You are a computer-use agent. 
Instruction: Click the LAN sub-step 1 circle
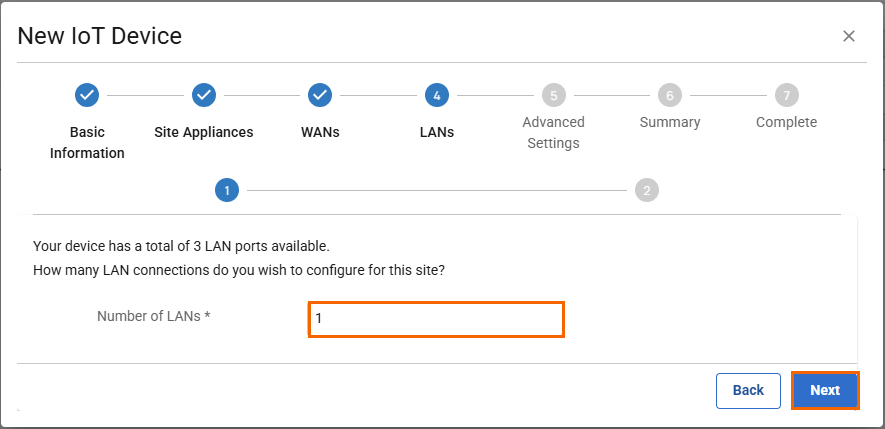pyautogui.click(x=227, y=190)
